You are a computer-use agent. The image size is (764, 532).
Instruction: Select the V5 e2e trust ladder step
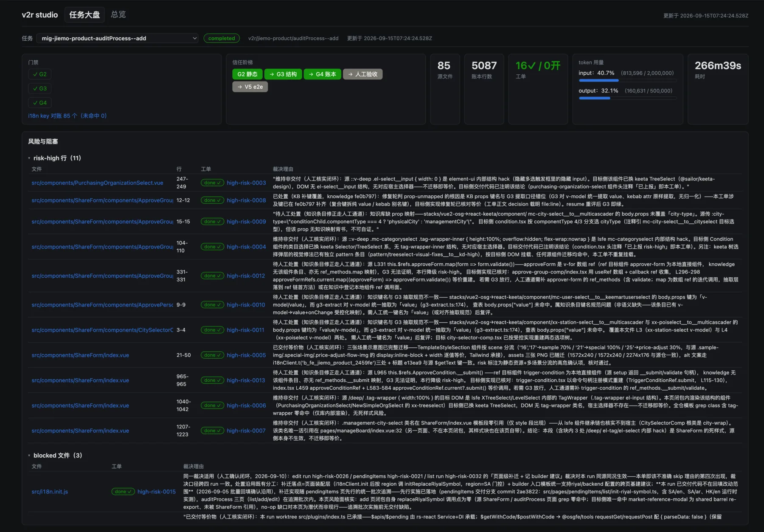[x=250, y=87]
